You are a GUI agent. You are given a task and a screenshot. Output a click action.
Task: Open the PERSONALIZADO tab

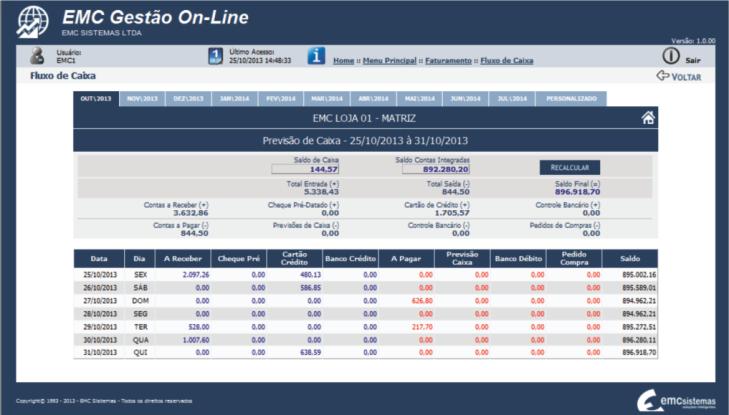(x=571, y=99)
